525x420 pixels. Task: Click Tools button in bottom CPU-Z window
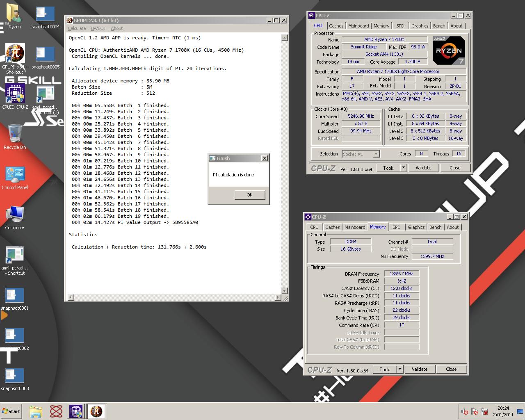tap(385, 369)
